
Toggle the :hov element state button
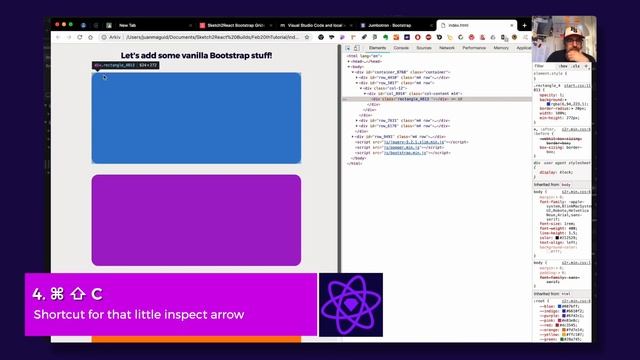click(564, 66)
